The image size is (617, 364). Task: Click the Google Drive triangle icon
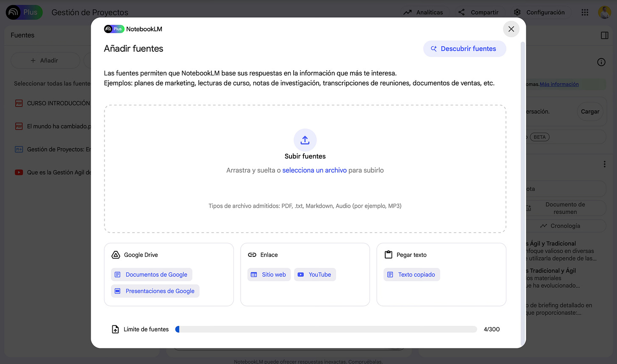(116, 255)
